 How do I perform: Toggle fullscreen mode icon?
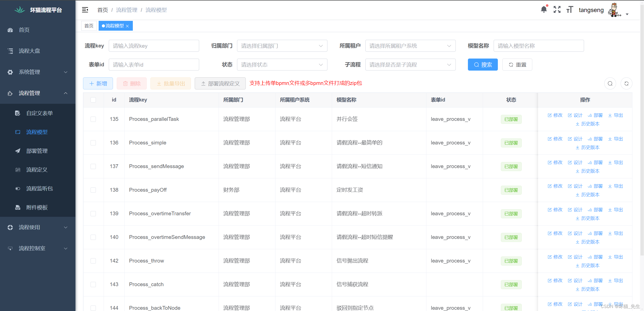[557, 9]
